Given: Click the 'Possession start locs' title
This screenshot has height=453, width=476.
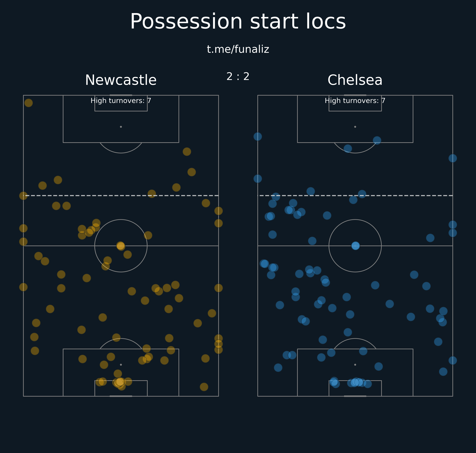Looking at the screenshot, I should pos(238,22).
